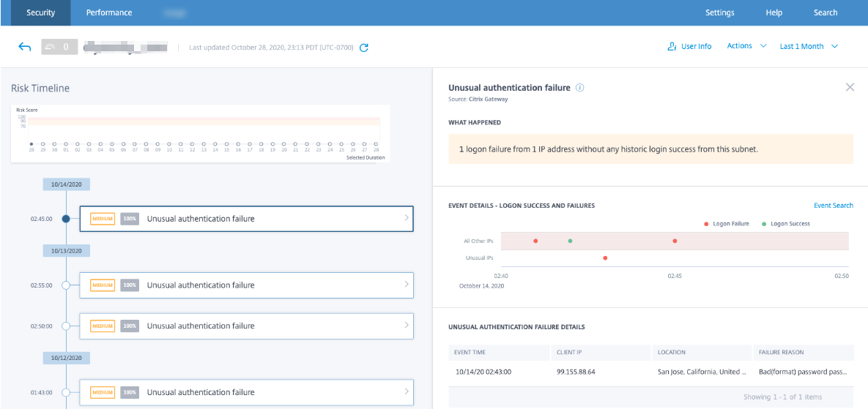Click the 100% badge on the 02:55:00 event
The image size is (868, 409).
[x=130, y=285]
